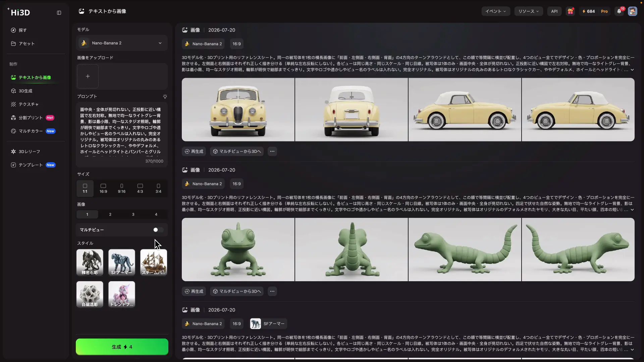Expand the green gecko prompt chevron

(632, 210)
